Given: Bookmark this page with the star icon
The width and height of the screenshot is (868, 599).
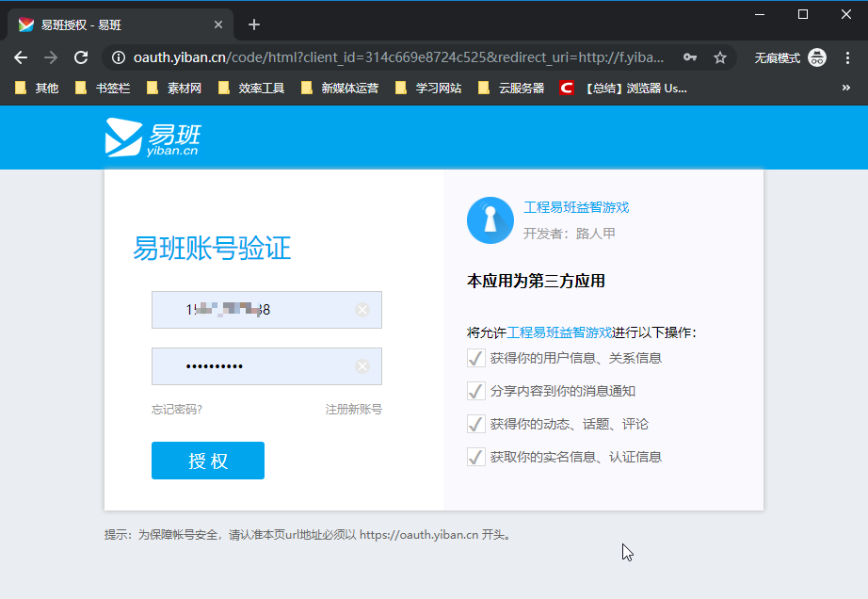Looking at the screenshot, I should [x=719, y=57].
